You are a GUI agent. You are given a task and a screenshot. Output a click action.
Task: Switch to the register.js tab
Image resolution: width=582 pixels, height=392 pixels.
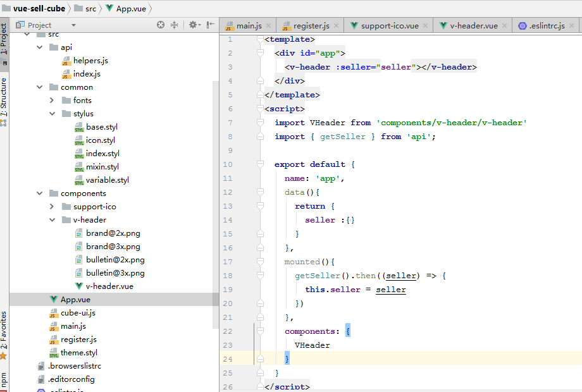click(311, 26)
